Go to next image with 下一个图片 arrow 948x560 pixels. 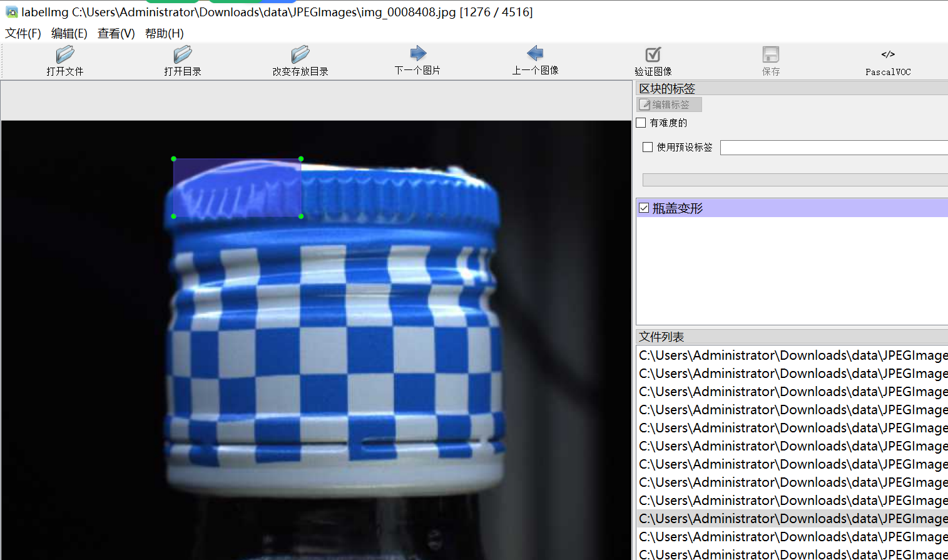click(x=418, y=53)
